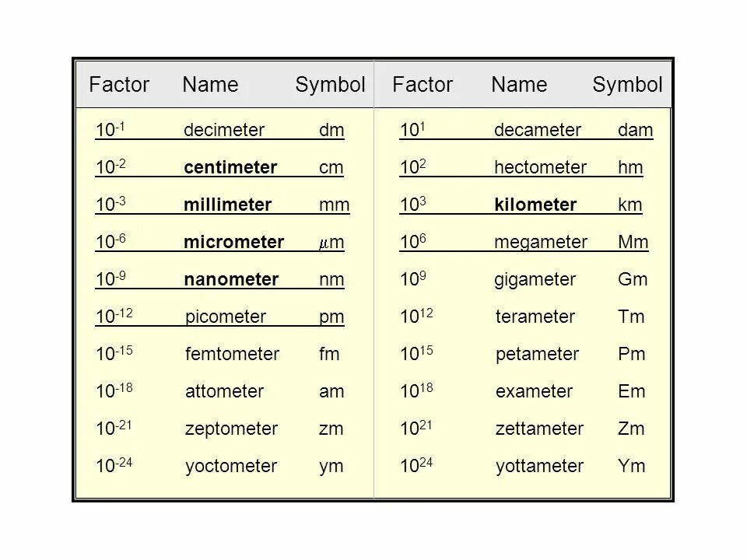747x560 pixels.
Task: Click yoctometer in the last row
Action: point(231,467)
